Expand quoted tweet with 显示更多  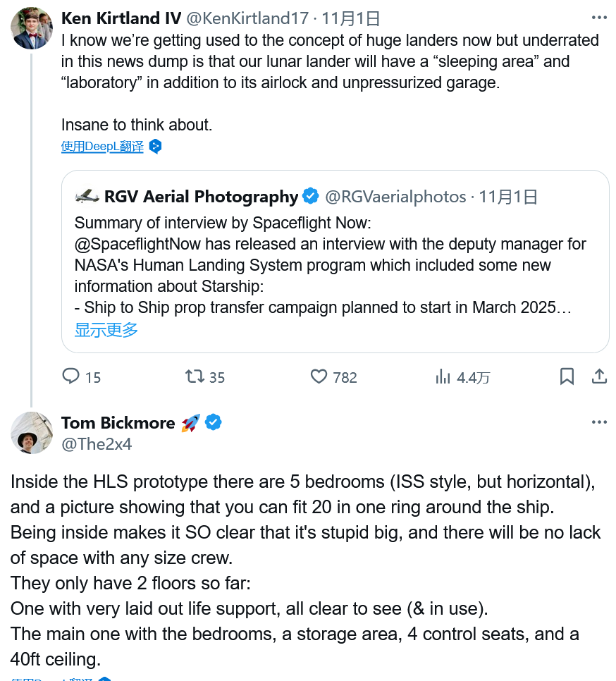[106, 330]
